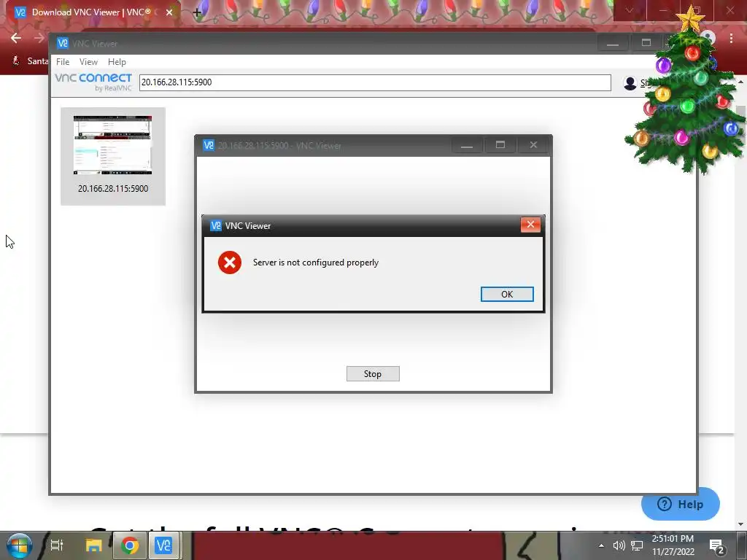
Task: Minimize the 20.166.28.115:5900 connection window
Action: (x=467, y=145)
